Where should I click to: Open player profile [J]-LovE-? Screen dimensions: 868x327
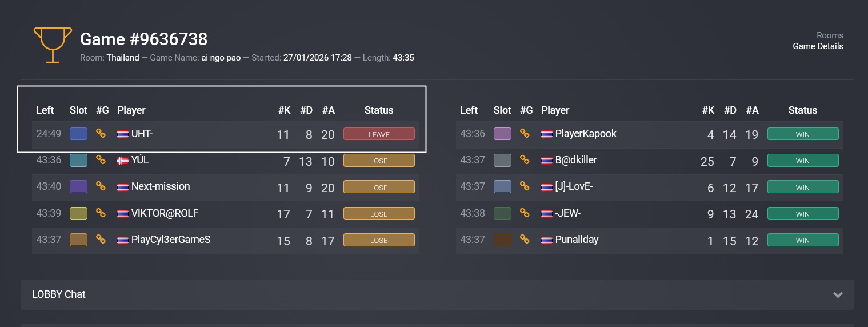574,186
